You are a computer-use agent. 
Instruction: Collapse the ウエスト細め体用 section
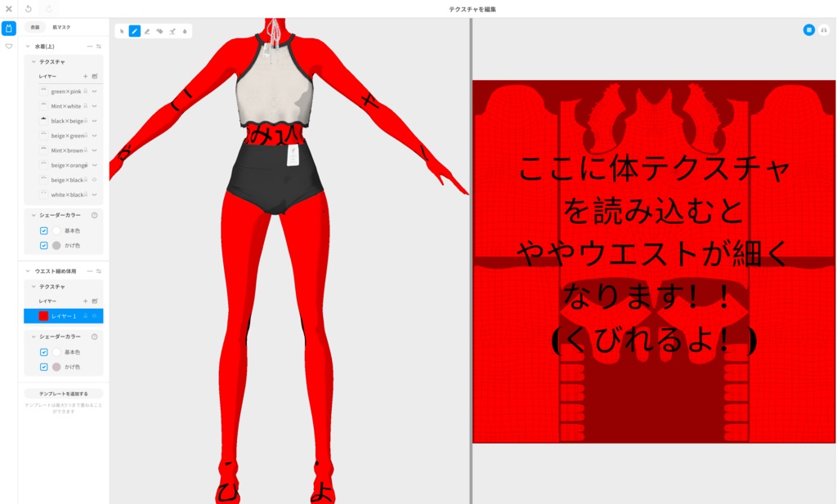28,271
